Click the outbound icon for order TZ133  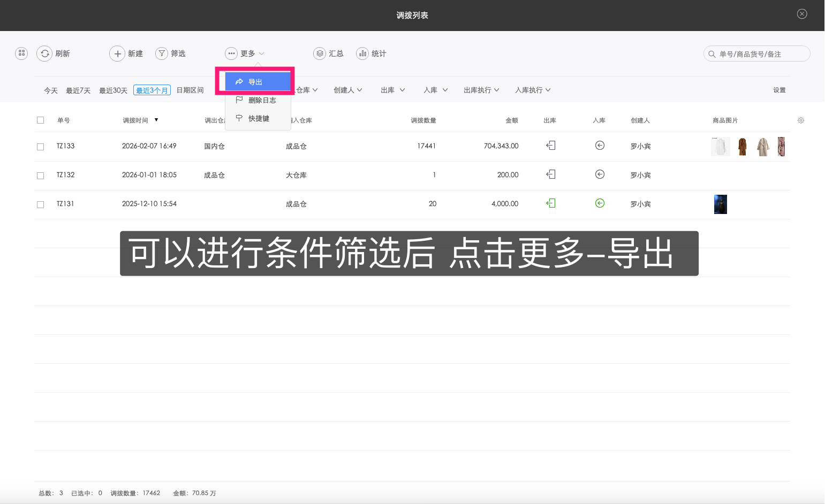click(550, 146)
